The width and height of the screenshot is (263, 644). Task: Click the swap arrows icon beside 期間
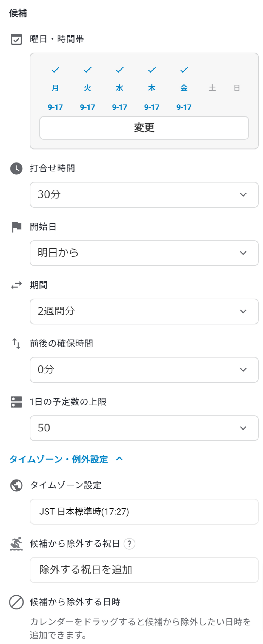pyautogui.click(x=16, y=285)
